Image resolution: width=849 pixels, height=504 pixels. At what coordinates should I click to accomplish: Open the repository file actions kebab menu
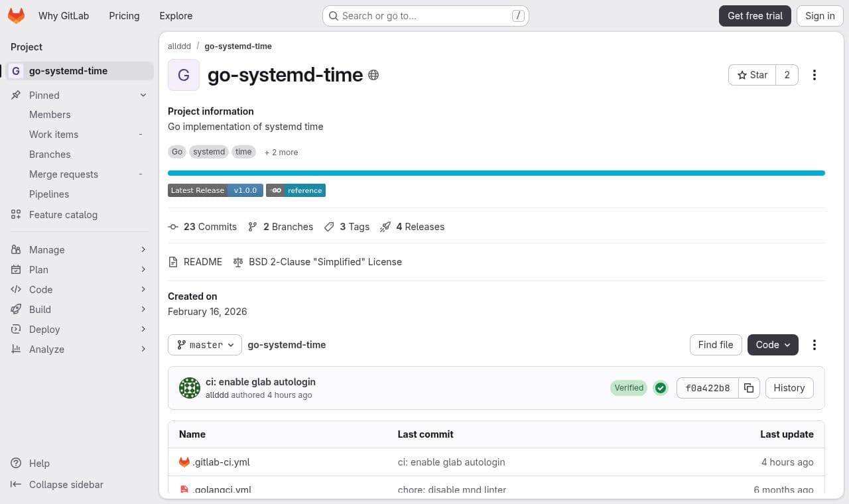(815, 345)
